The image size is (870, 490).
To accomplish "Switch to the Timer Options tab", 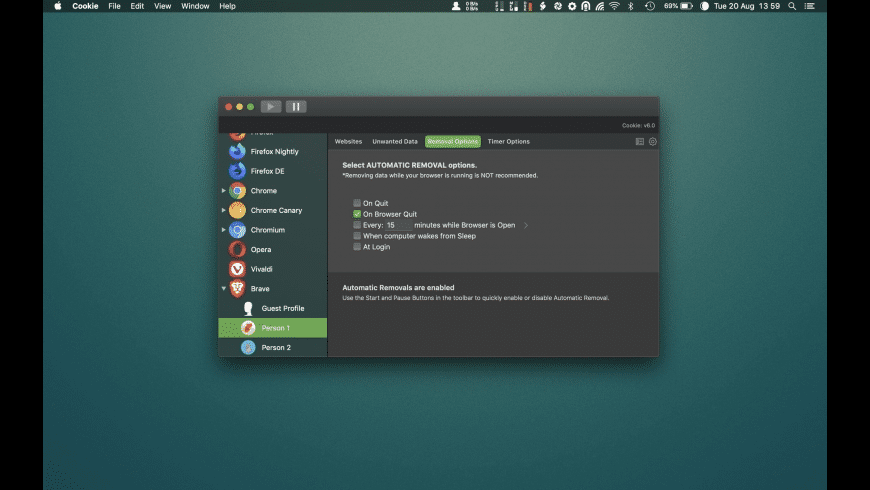I will tap(509, 142).
